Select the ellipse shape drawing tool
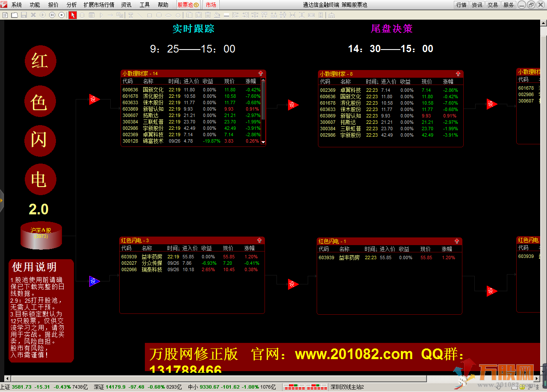Screen dimensions: 547x392 168,15
